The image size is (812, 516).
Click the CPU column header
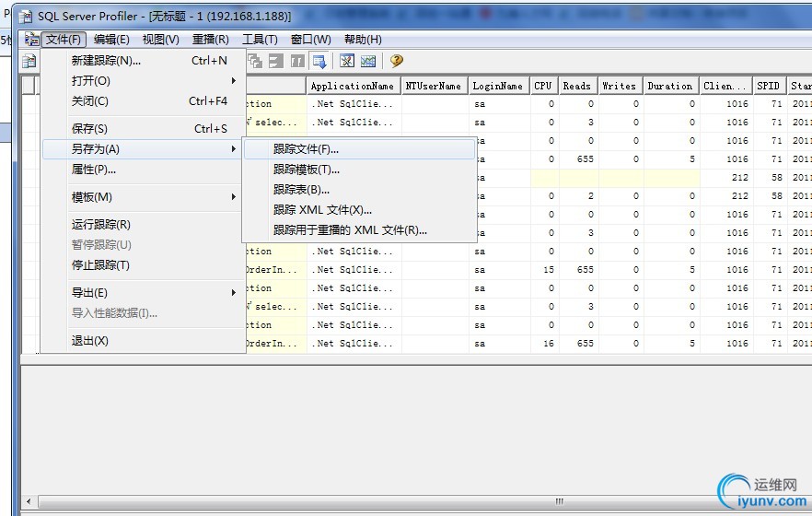click(544, 86)
